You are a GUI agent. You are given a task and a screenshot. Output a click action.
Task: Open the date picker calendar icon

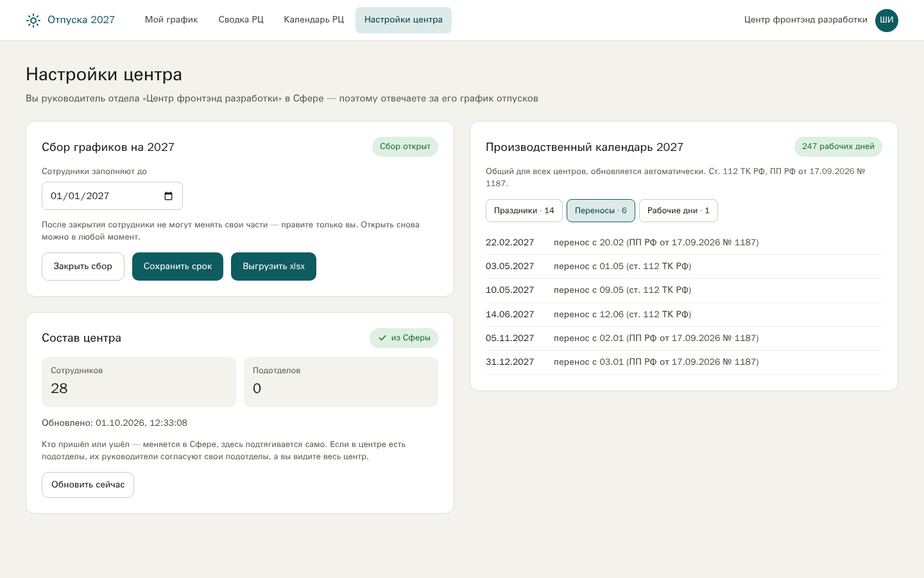[168, 196]
